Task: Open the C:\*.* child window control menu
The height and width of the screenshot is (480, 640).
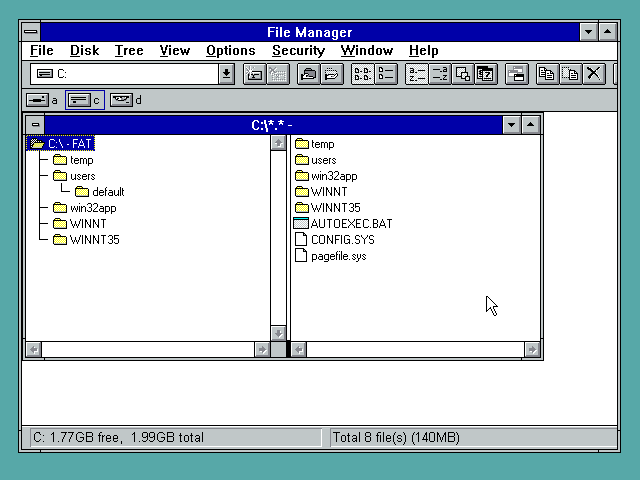Action: click(36, 125)
